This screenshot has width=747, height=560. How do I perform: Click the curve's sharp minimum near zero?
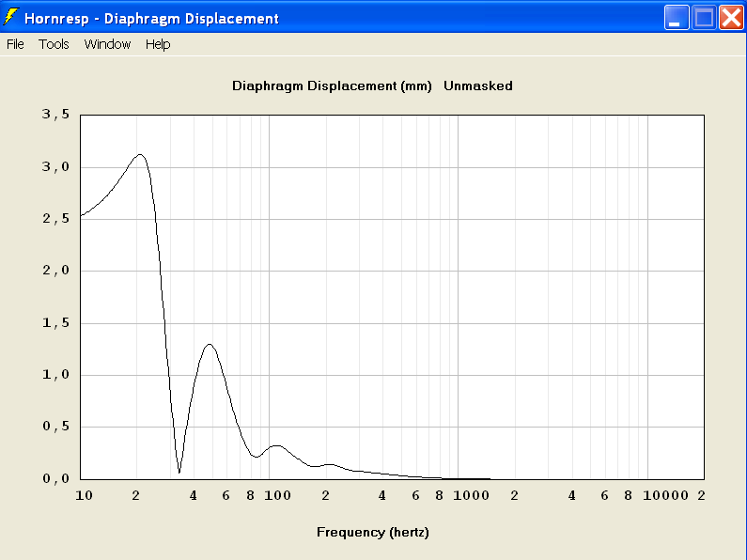179,472
